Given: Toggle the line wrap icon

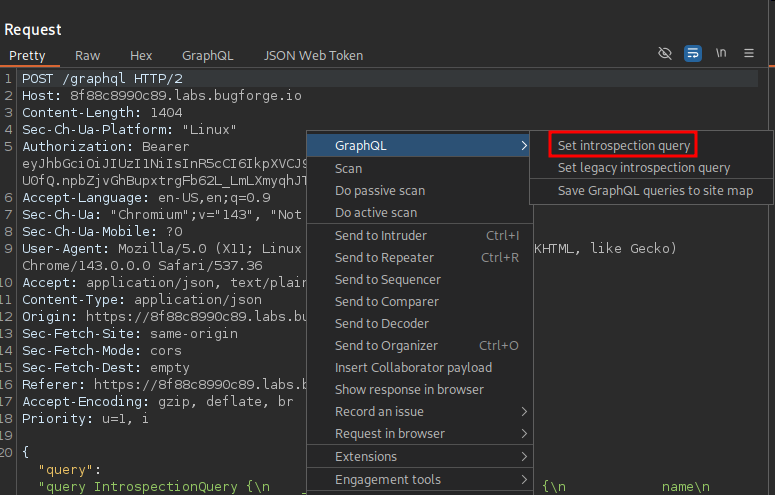Looking at the screenshot, I should point(693,53).
